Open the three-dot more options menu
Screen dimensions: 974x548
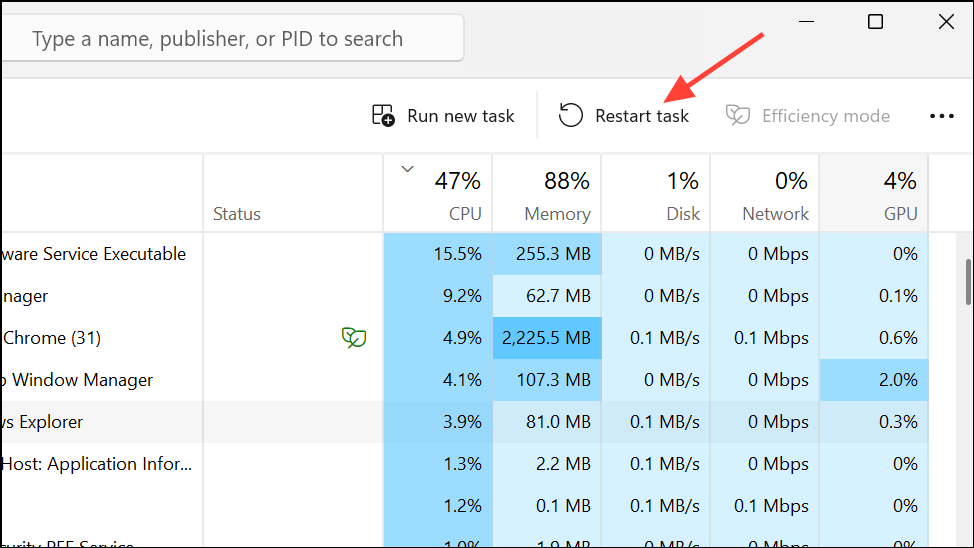(x=942, y=116)
